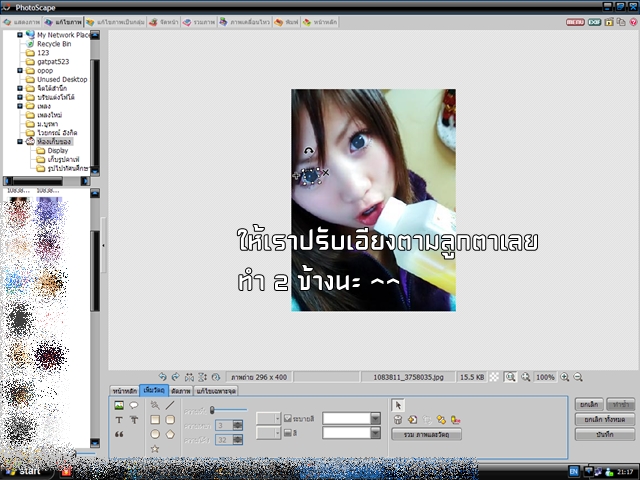Viewport: 640px width, 480px height.
Task: Select the freehand scribble drawing tool
Action: tap(155, 405)
